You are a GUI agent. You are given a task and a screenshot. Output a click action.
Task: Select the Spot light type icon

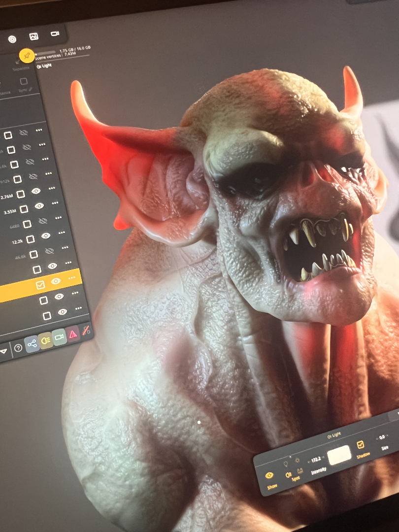tap(289, 474)
